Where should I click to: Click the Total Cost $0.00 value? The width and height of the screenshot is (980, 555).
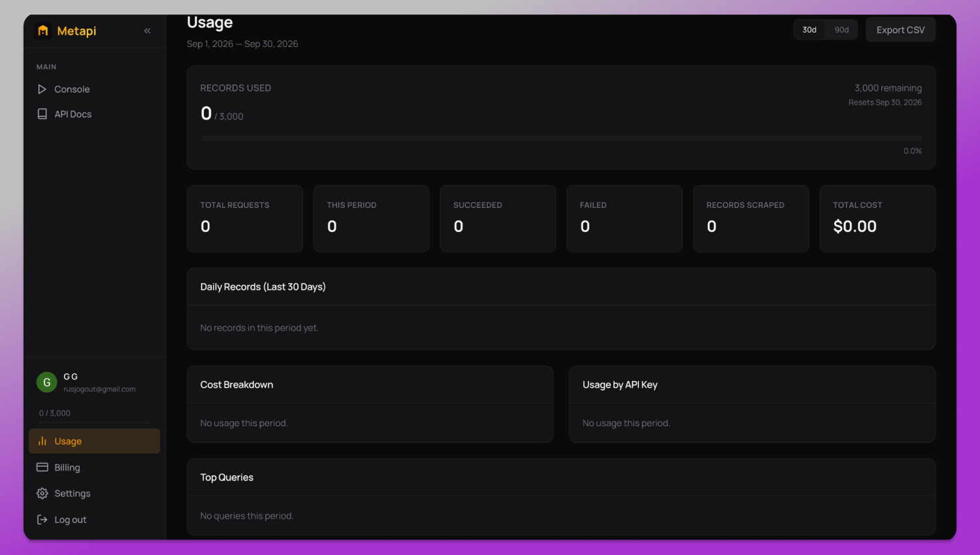coord(855,226)
